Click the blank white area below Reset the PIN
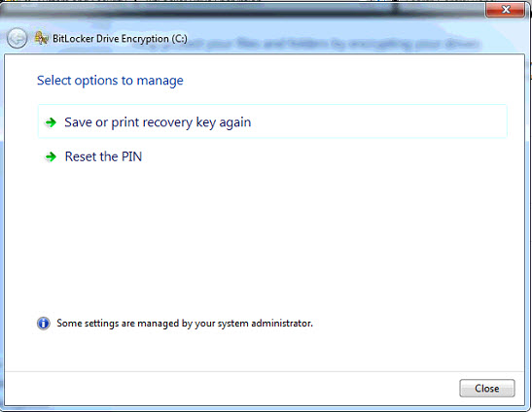Viewport: 532px width, 412px height. click(x=265, y=237)
